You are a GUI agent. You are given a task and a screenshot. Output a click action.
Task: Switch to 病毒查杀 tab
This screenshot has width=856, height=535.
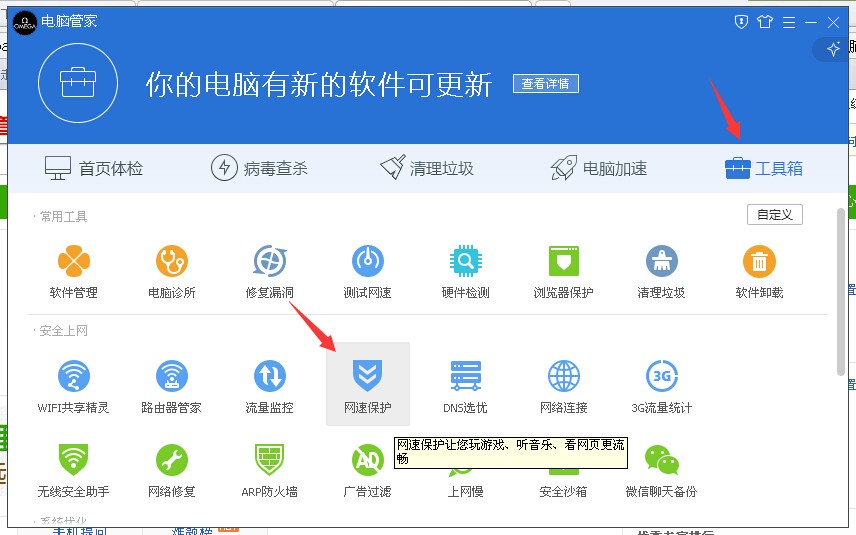coord(259,168)
